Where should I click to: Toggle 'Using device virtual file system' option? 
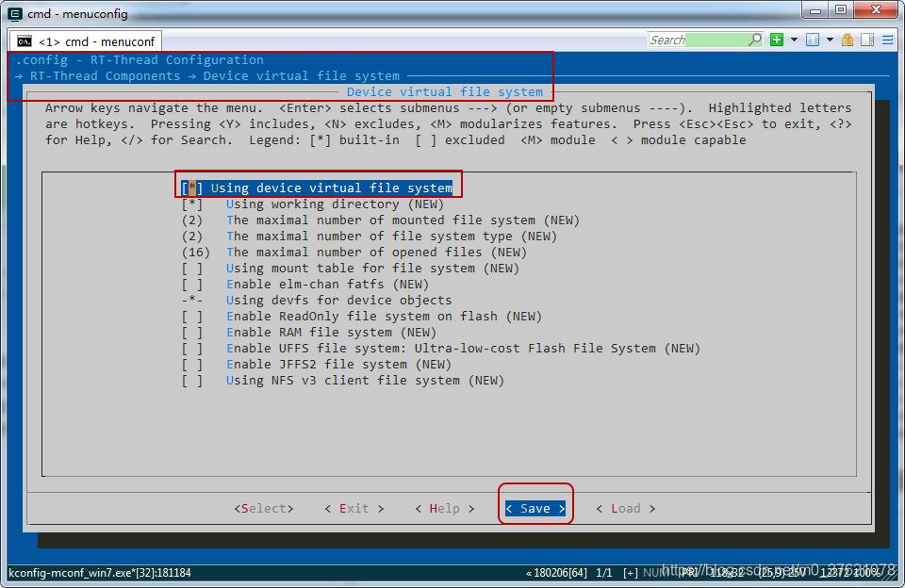click(x=317, y=188)
